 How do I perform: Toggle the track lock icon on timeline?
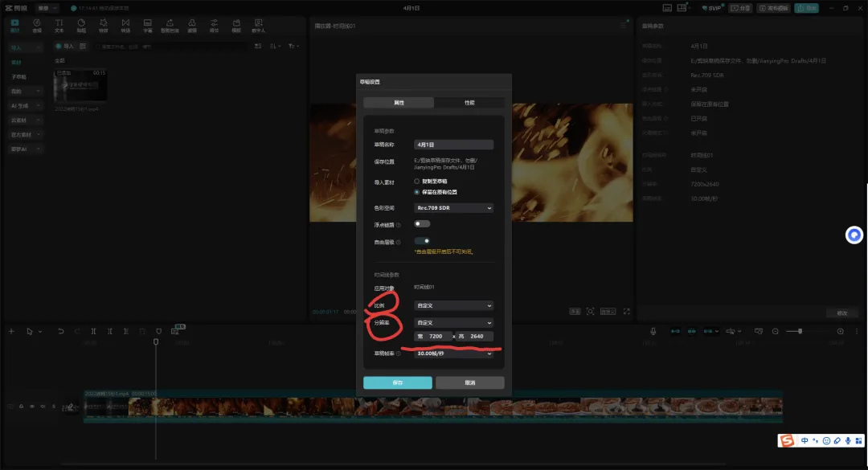pyautogui.click(x=21, y=407)
